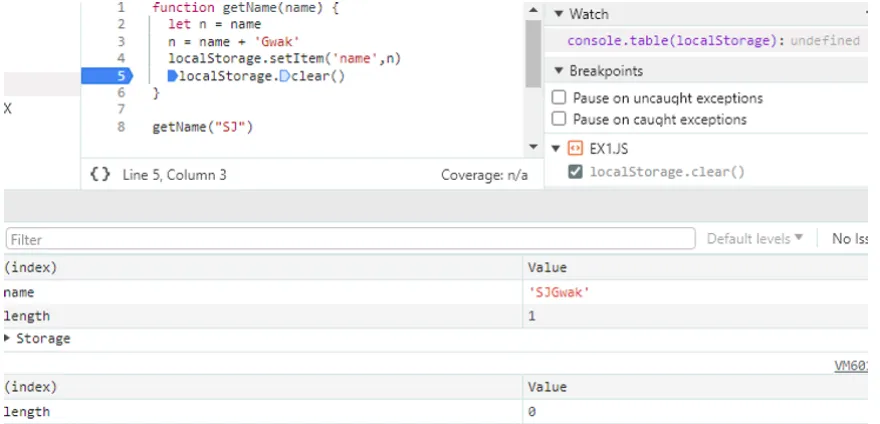Click the function getName(name) code line
Screen dimensions: 880x424
point(245,8)
